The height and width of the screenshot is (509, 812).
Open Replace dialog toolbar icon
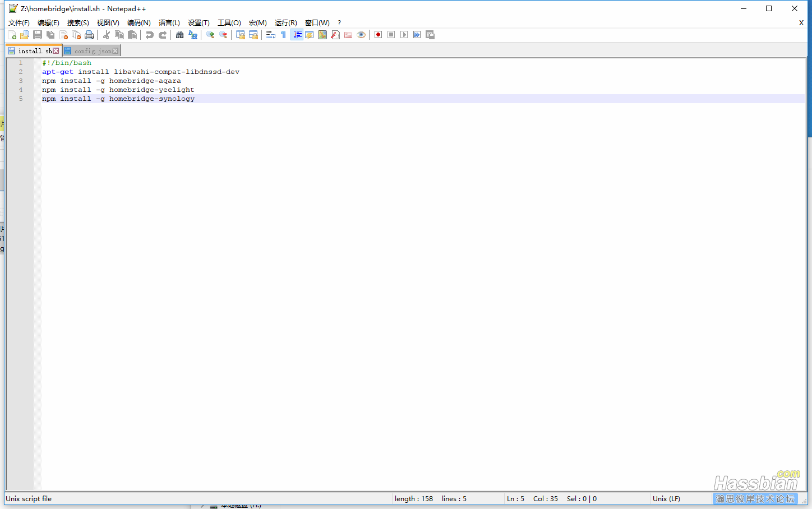(x=193, y=35)
